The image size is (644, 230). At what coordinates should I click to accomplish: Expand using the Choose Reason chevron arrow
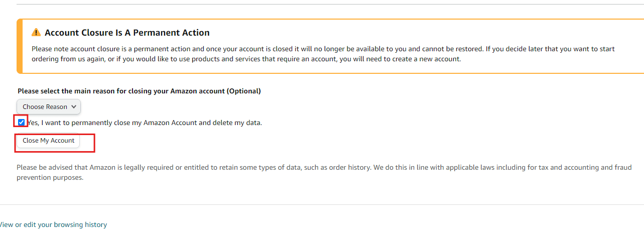click(x=74, y=106)
